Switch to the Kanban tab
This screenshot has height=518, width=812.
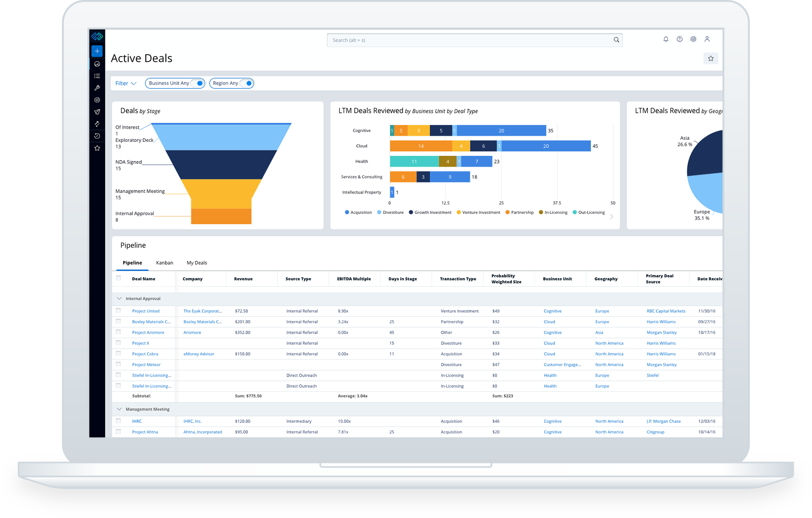(x=164, y=263)
